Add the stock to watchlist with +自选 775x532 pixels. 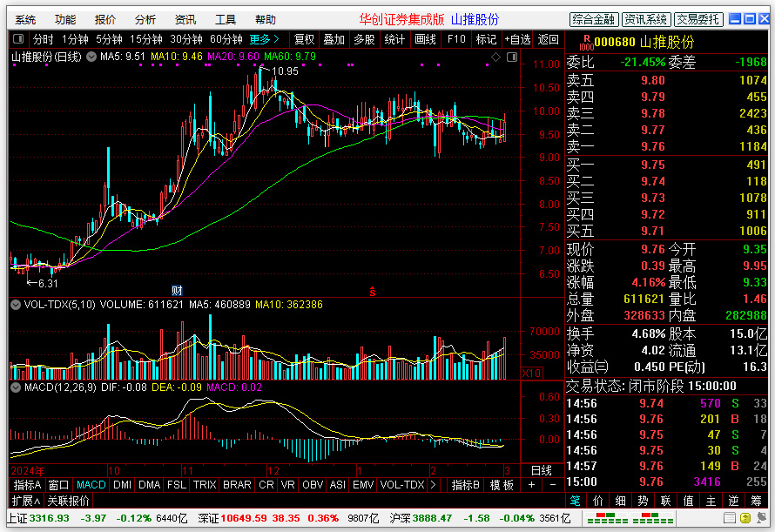click(517, 39)
